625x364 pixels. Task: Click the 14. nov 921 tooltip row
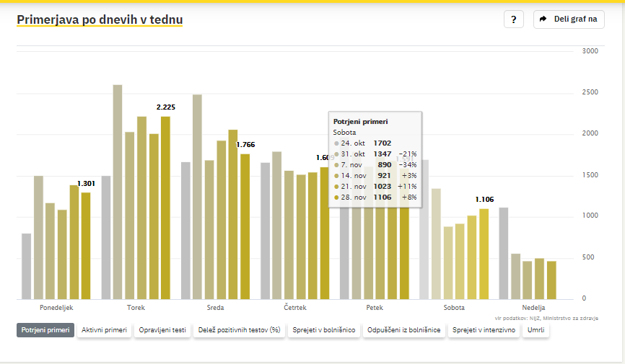click(375, 175)
